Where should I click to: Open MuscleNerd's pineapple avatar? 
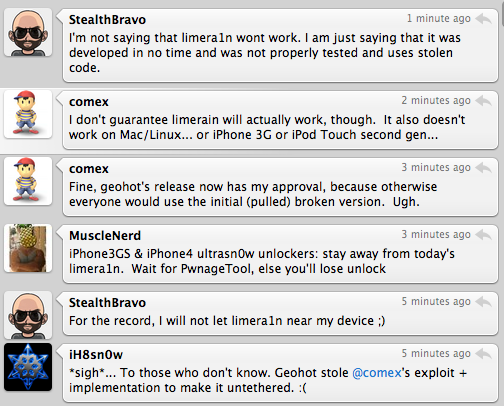28,248
